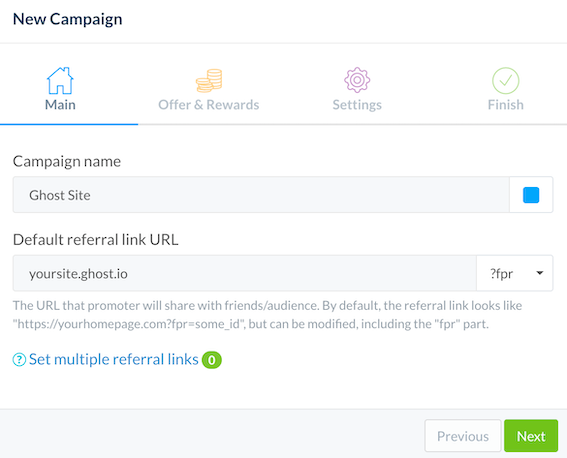Switch to Offer & Rewards tab
The width and height of the screenshot is (567, 458).
pos(209,105)
